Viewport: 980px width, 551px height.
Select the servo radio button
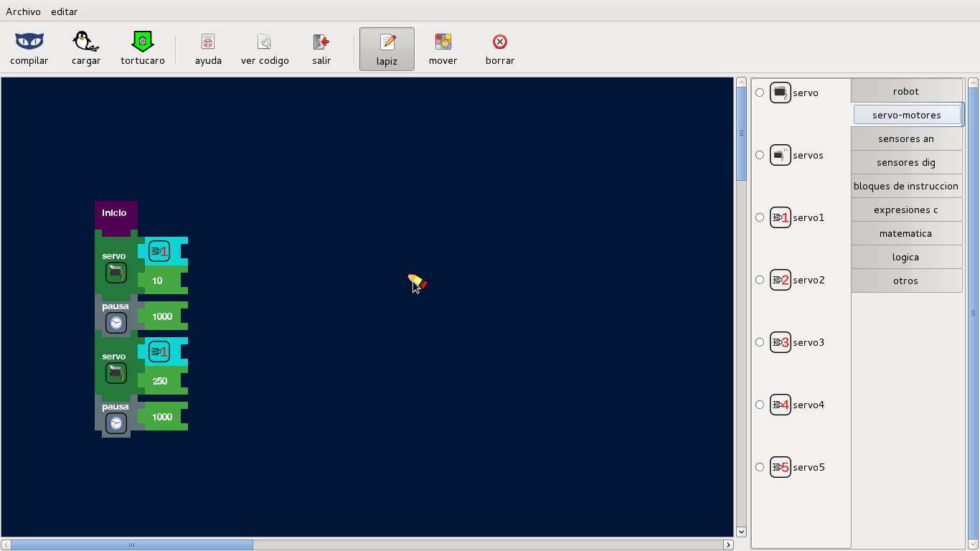click(760, 93)
